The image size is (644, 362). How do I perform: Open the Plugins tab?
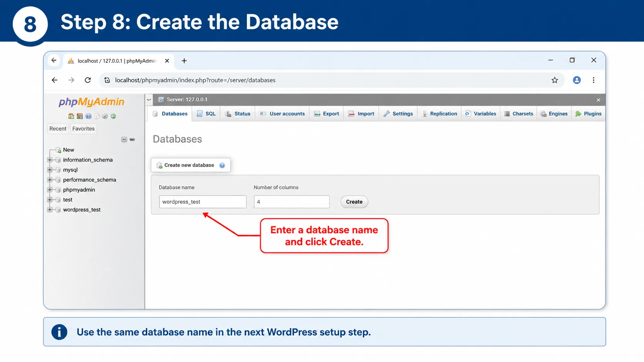[x=588, y=114]
